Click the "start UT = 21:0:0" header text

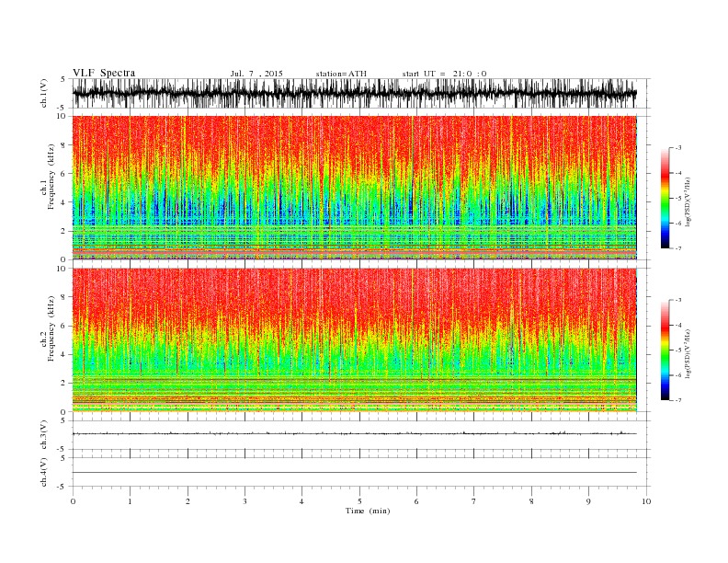pyautogui.click(x=444, y=74)
